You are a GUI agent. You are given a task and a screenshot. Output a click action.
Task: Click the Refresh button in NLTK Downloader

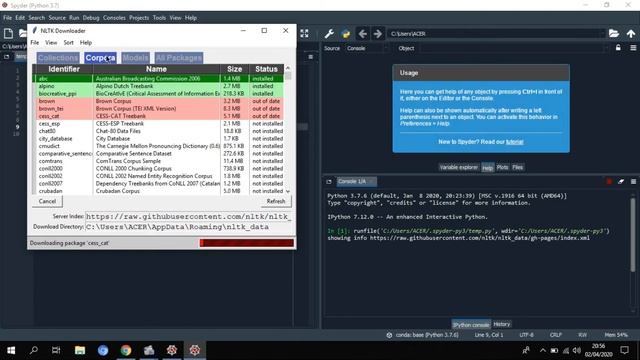click(276, 201)
